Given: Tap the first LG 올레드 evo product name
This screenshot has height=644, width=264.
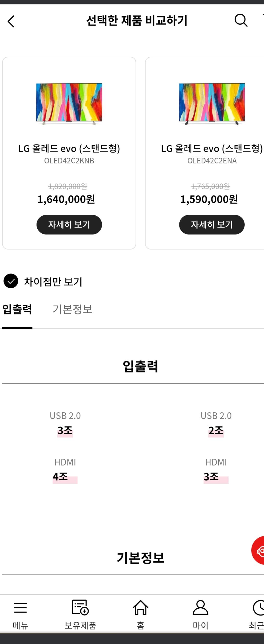Looking at the screenshot, I should [69, 149].
